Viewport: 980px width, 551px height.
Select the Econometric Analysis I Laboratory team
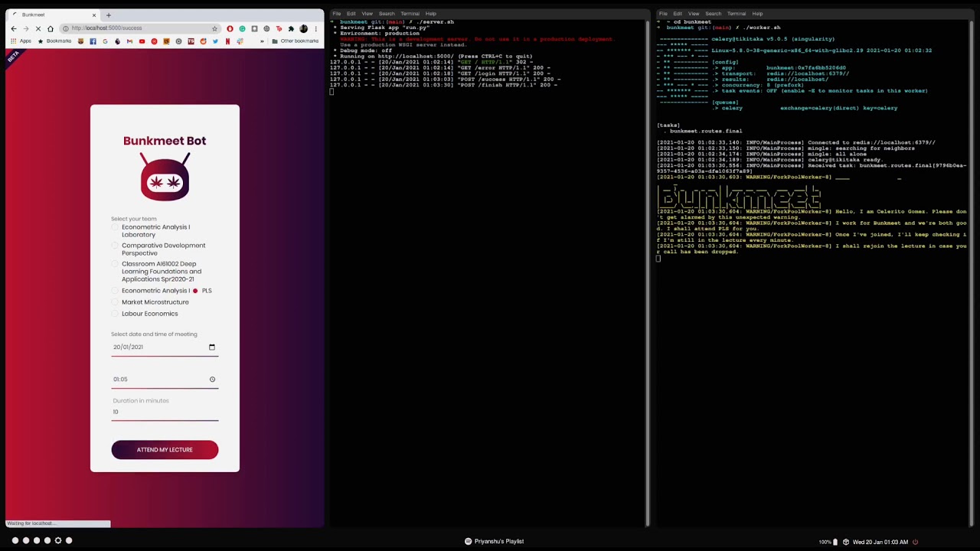coord(115,227)
